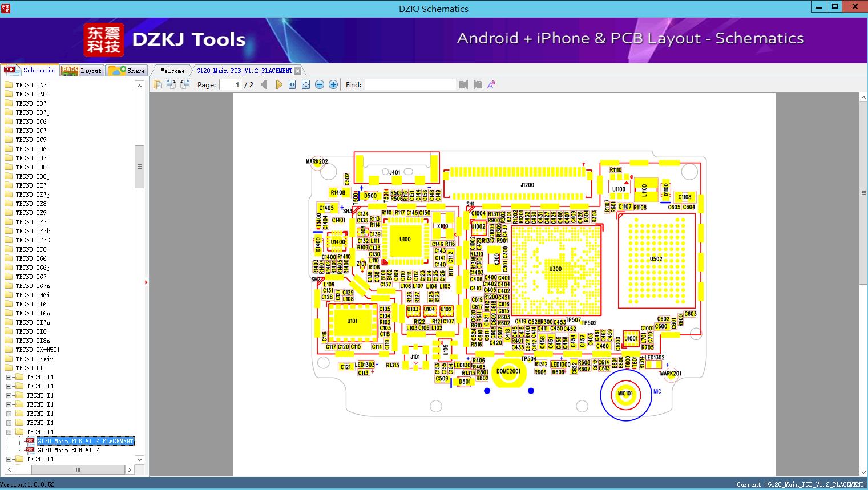Switch to the PADS Layout tab
This screenshot has width=868, height=490.
click(x=82, y=71)
